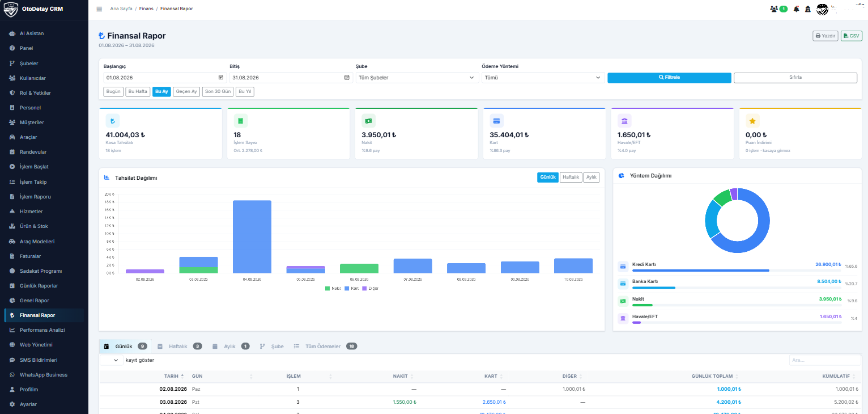Viewport: 868px width, 414px height.
Task: Switch to the Haftalık table tab
Action: click(180, 346)
